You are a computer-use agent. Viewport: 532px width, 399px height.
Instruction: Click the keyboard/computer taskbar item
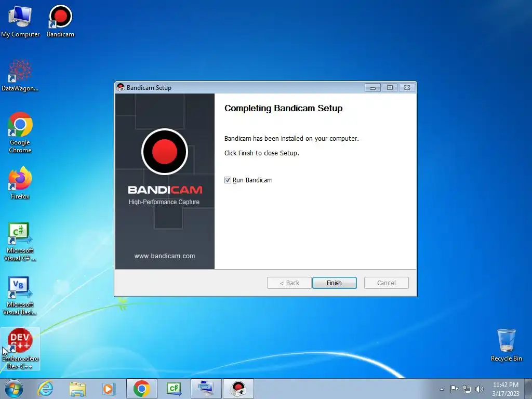206,389
